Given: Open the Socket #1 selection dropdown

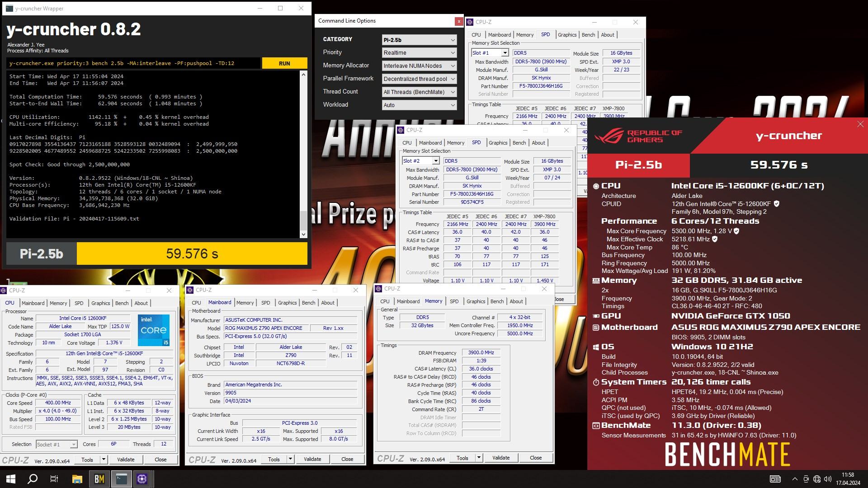Looking at the screenshot, I should click(57, 445).
